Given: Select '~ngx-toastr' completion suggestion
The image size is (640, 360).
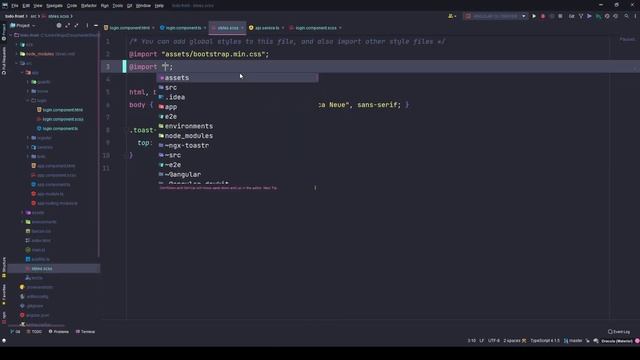Looking at the screenshot, I should tap(238, 145).
